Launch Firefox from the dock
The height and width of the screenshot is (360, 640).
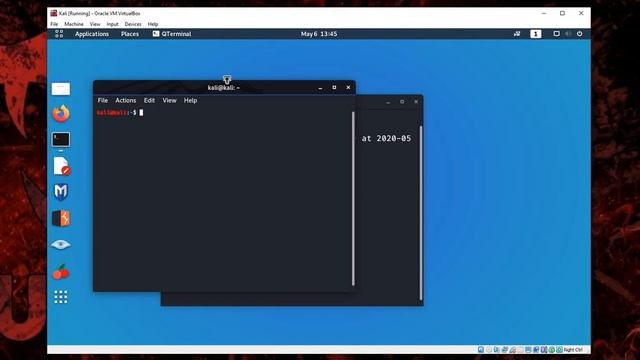(61, 114)
